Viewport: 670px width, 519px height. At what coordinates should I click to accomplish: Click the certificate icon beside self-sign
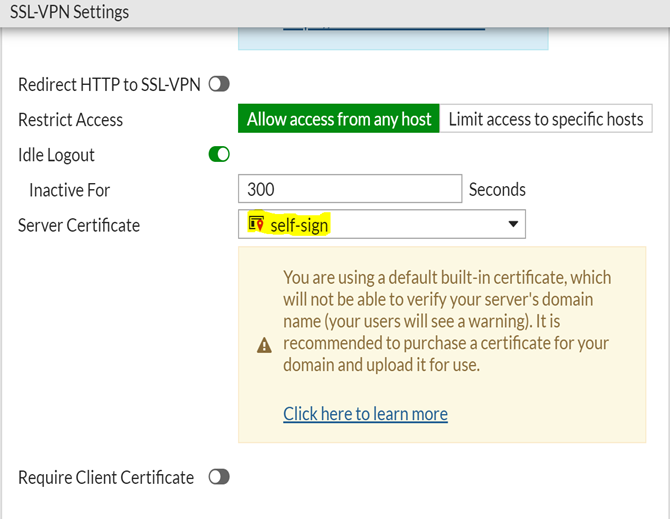coord(256,225)
